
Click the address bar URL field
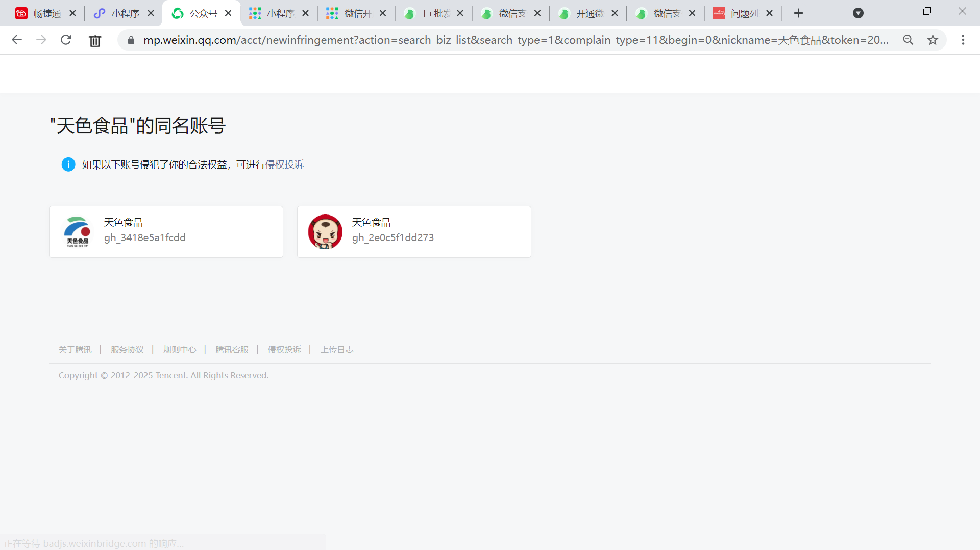click(x=516, y=40)
